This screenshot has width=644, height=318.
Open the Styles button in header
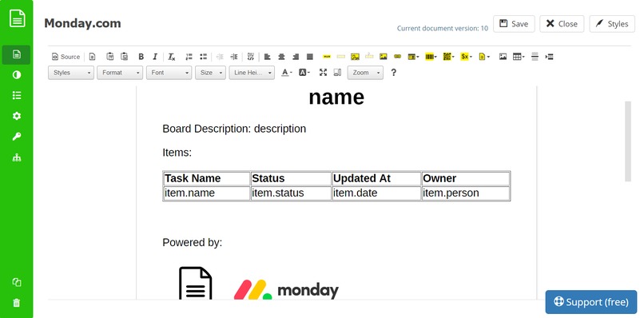coord(612,24)
